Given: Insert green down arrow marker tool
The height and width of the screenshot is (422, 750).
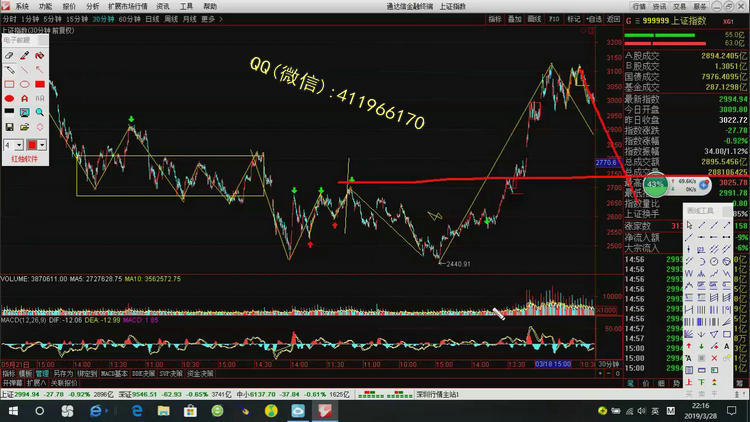Looking at the screenshot, I should pyautogui.click(x=702, y=346).
